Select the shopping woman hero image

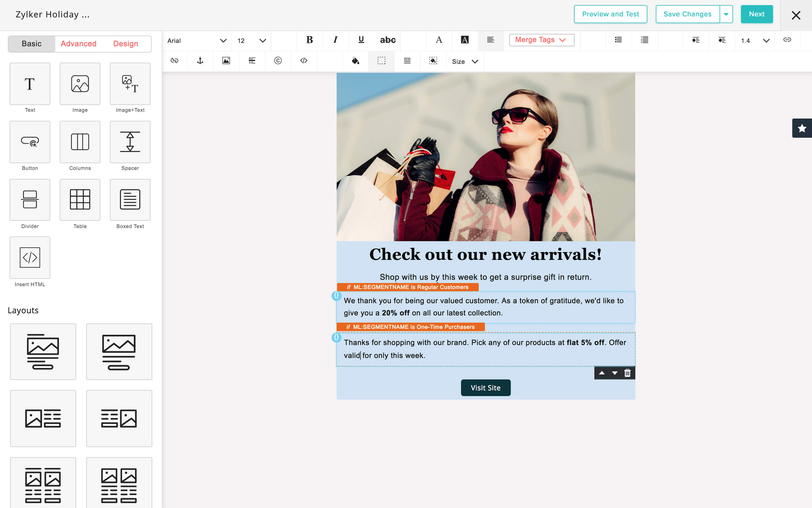coord(486,157)
